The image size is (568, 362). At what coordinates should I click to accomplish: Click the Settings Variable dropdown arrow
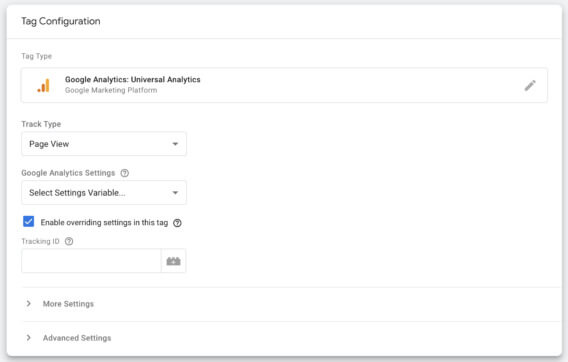coord(175,192)
